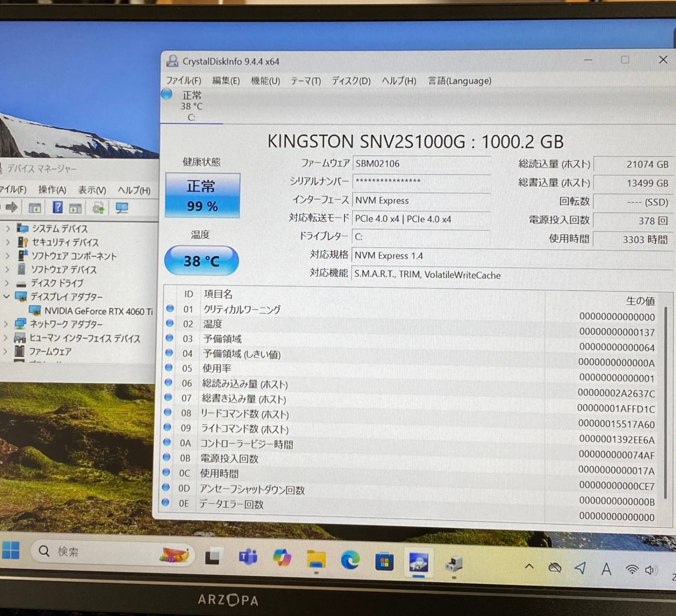This screenshot has height=616, width=676.
Task: Open the ディスク menu in CrystalDiskInfo
Action: [351, 81]
